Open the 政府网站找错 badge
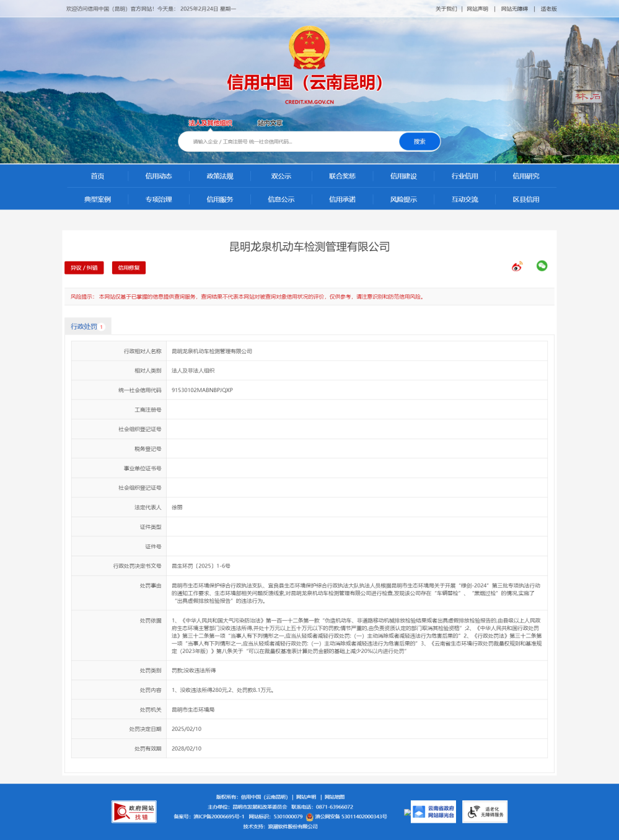Image resolution: width=619 pixels, height=840 pixels. point(134,812)
